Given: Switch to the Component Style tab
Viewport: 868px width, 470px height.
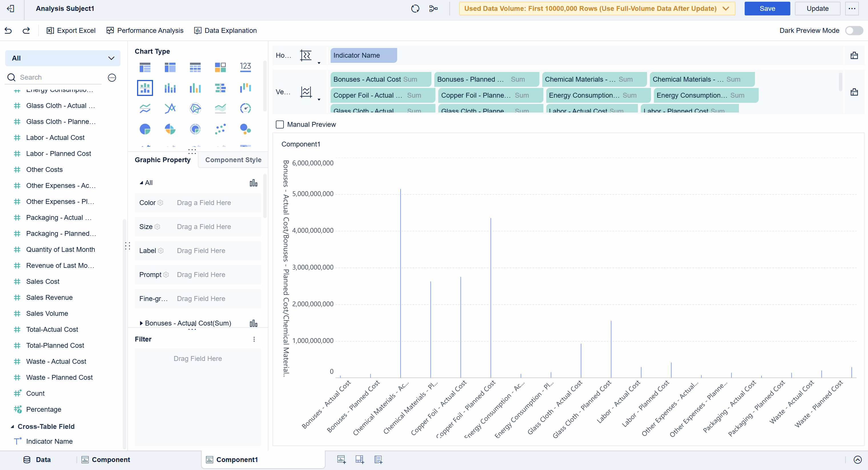Looking at the screenshot, I should pyautogui.click(x=233, y=160).
